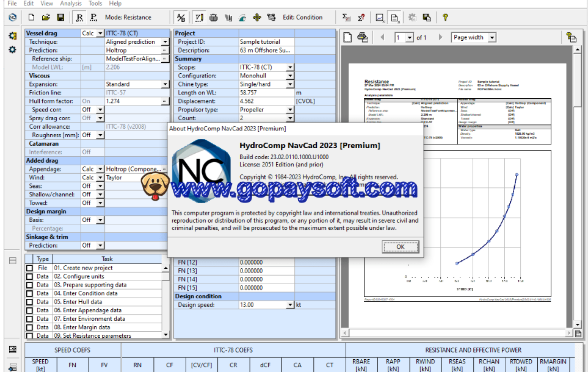588x372 pixels.
Task: Click the blank page report icon
Action: (347, 37)
